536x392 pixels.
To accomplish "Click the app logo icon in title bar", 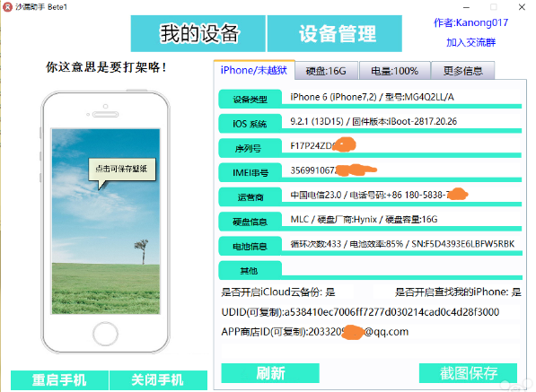I will (x=7, y=7).
